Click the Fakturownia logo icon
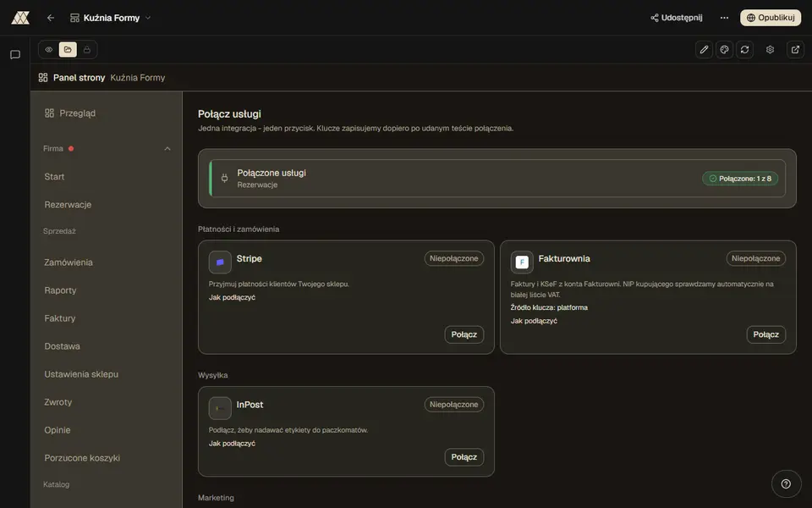Screen dimensions: 812x508 point(522,262)
